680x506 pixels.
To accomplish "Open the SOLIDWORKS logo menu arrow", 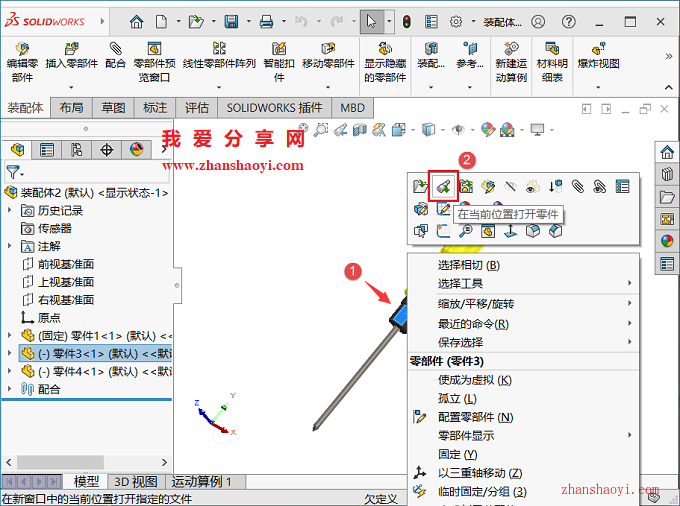I will point(102,21).
